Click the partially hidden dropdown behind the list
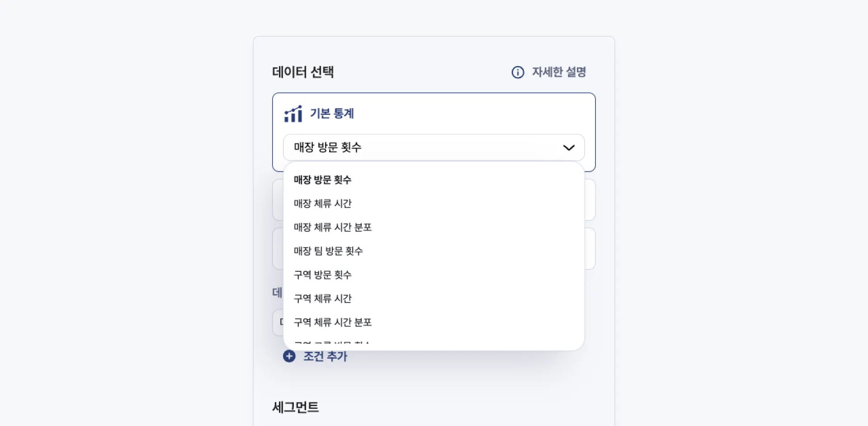Screen dimensions: 868x426 click(x=278, y=322)
